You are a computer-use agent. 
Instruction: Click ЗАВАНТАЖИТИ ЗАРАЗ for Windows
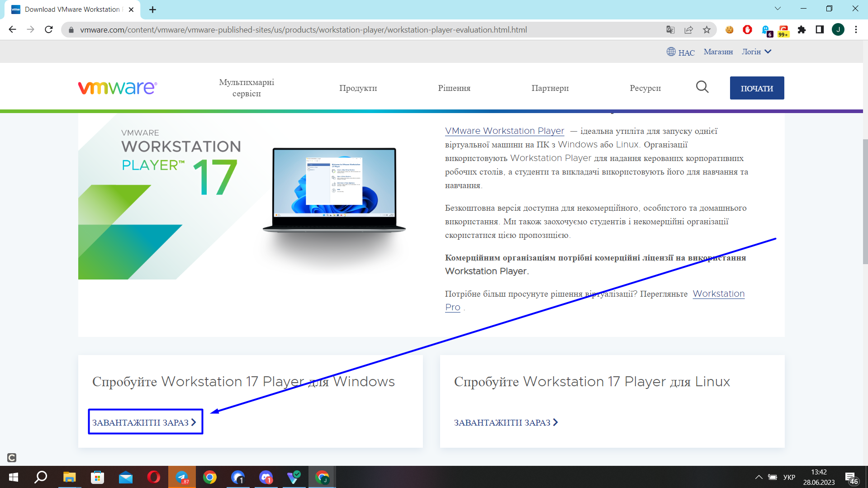pos(145,422)
